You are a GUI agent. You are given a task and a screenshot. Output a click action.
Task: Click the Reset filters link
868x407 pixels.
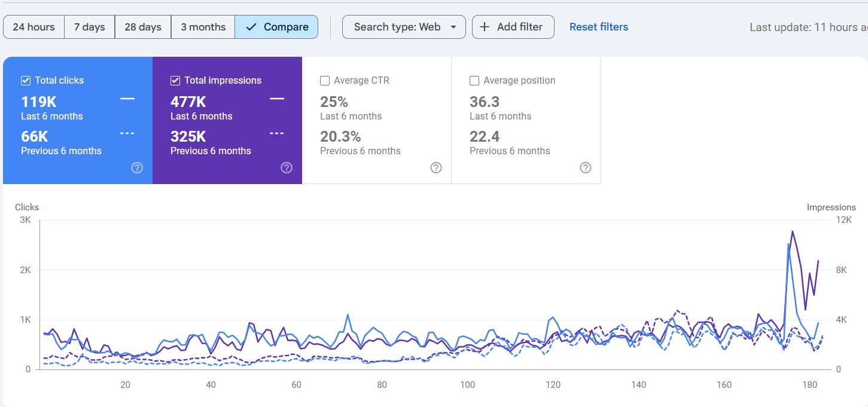point(599,27)
